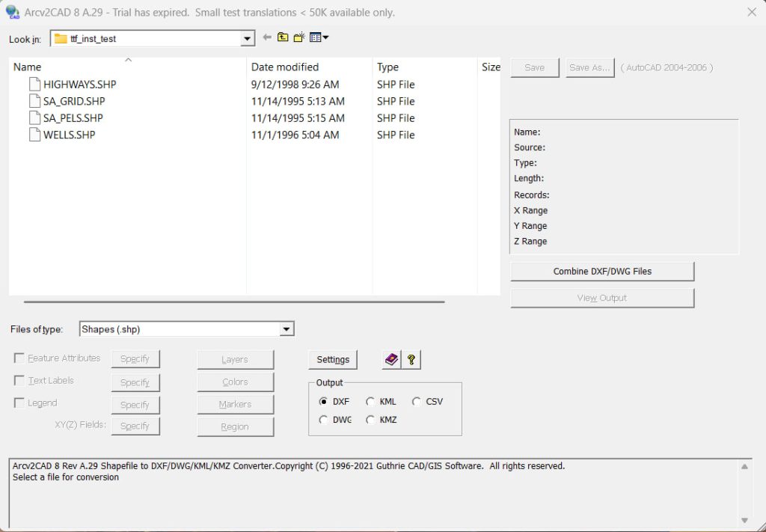Select the KMZ output option
Image resolution: width=766 pixels, height=532 pixels.
point(370,420)
